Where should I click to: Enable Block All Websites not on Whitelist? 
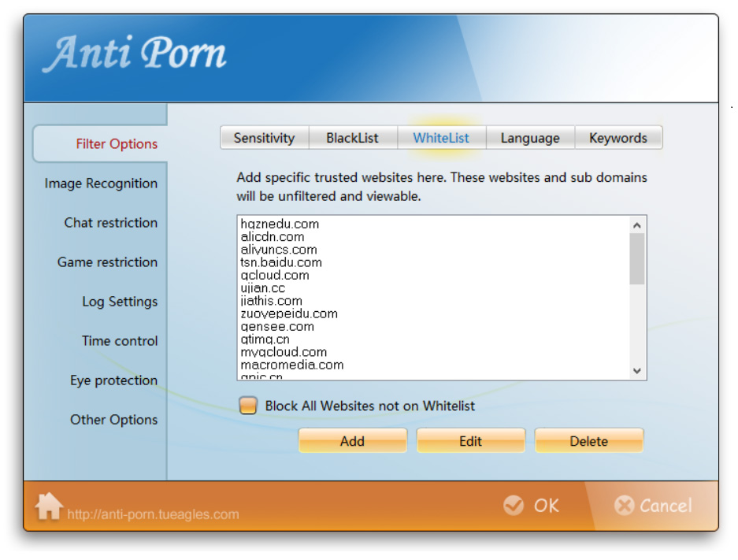pyautogui.click(x=248, y=406)
